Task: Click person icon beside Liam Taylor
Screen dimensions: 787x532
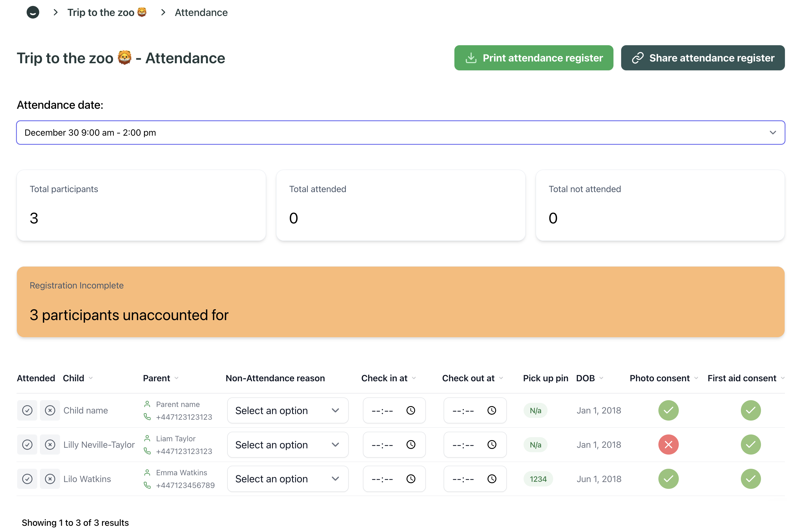Action: click(147, 438)
